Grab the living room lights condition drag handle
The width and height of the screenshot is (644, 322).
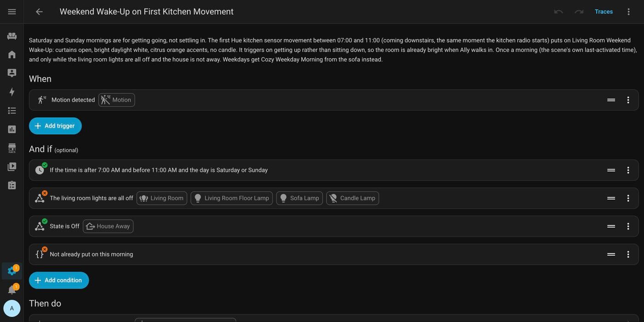coord(611,198)
